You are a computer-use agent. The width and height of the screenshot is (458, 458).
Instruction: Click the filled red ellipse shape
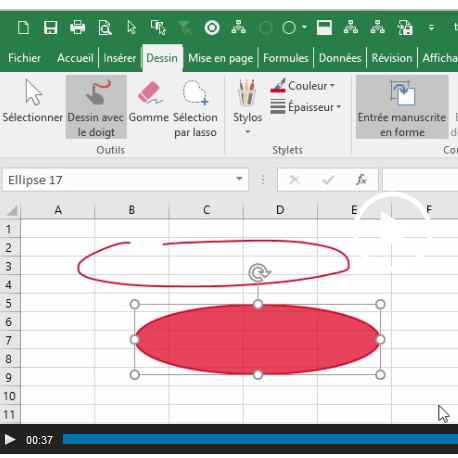(257, 339)
